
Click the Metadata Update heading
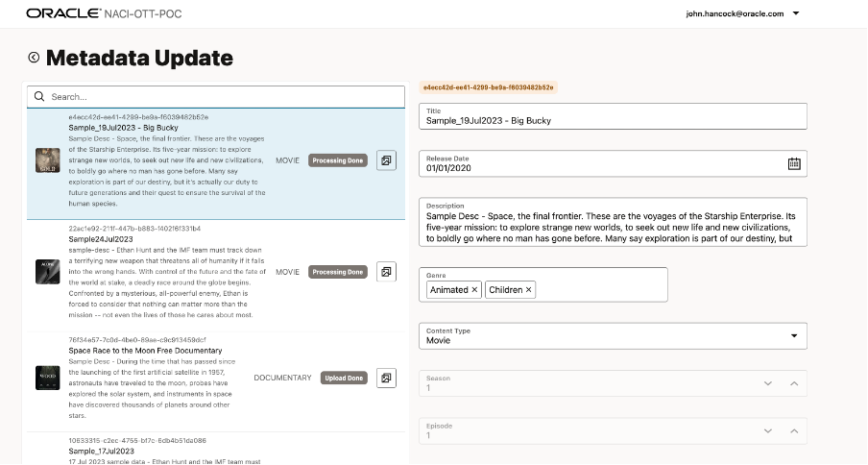pyautogui.click(x=139, y=58)
